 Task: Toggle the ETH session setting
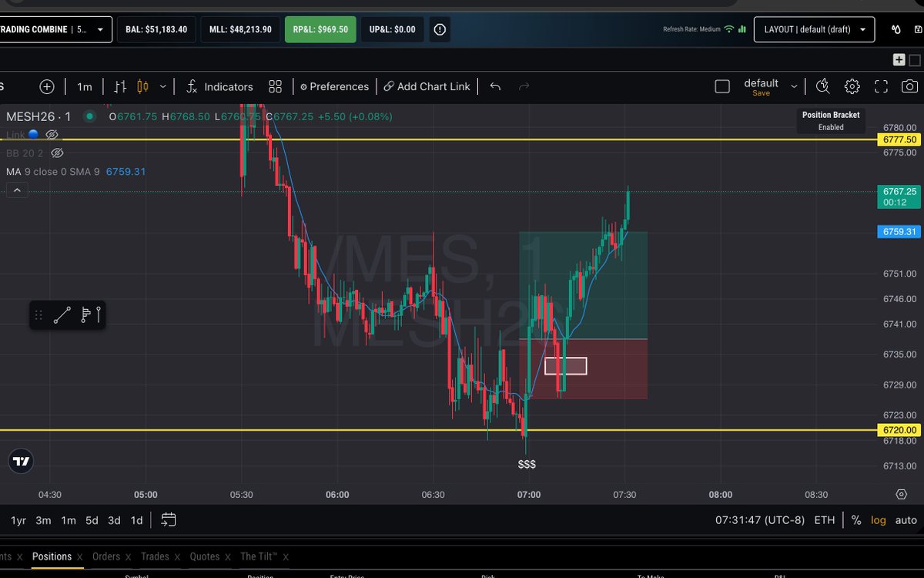825,520
